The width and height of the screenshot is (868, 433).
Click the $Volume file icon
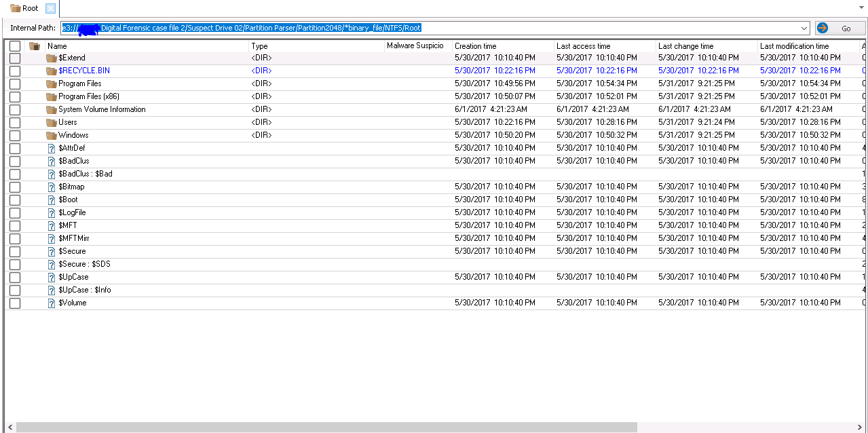click(x=52, y=303)
